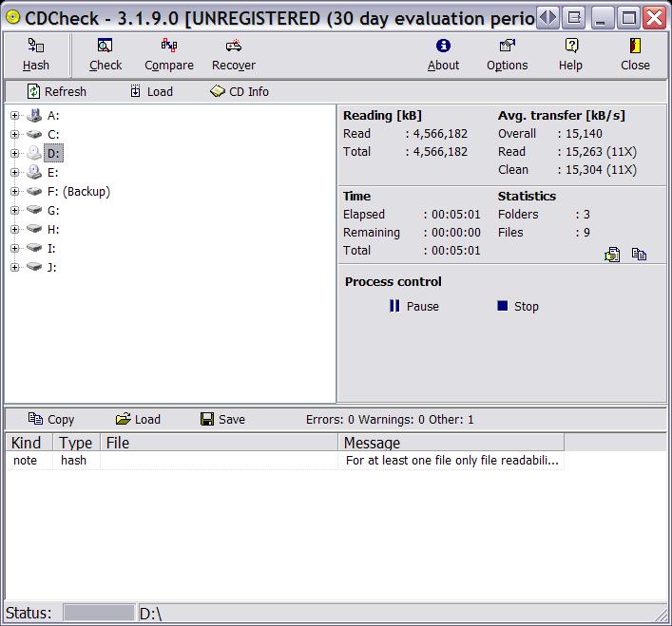
Task: Click the title bar double-arrow button
Action: tap(547, 18)
